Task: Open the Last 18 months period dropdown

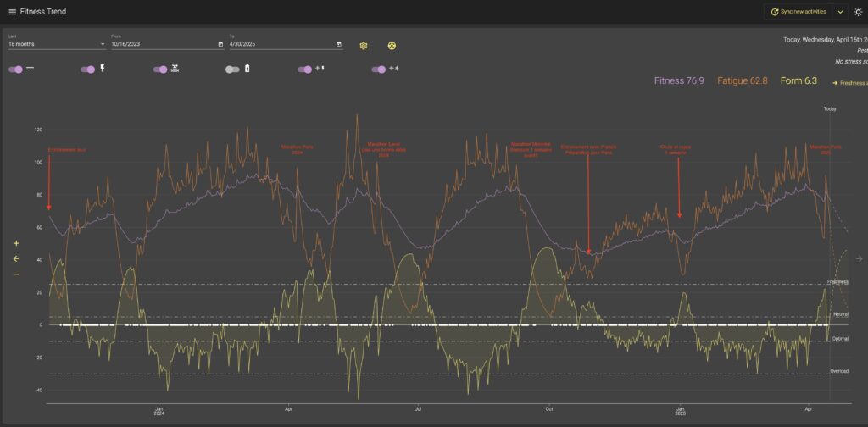Action: (57, 44)
